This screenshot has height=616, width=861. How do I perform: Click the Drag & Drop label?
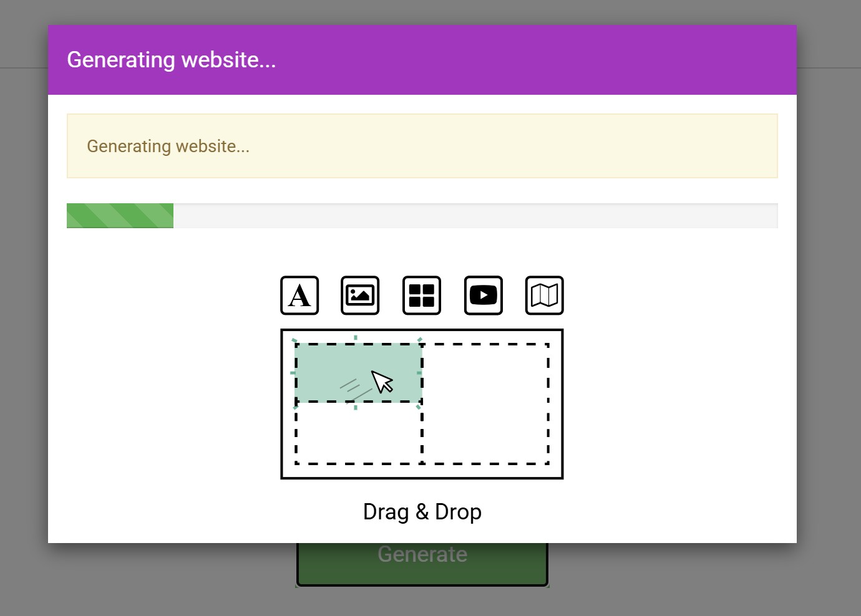(422, 511)
